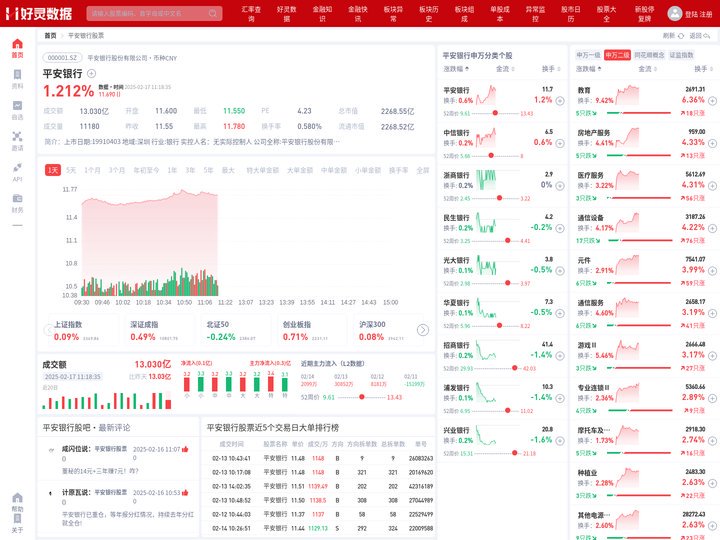Click the plus icon on 通信设备 row
Image resolution: width=720 pixels, height=540 pixels.
pyautogui.click(x=712, y=228)
